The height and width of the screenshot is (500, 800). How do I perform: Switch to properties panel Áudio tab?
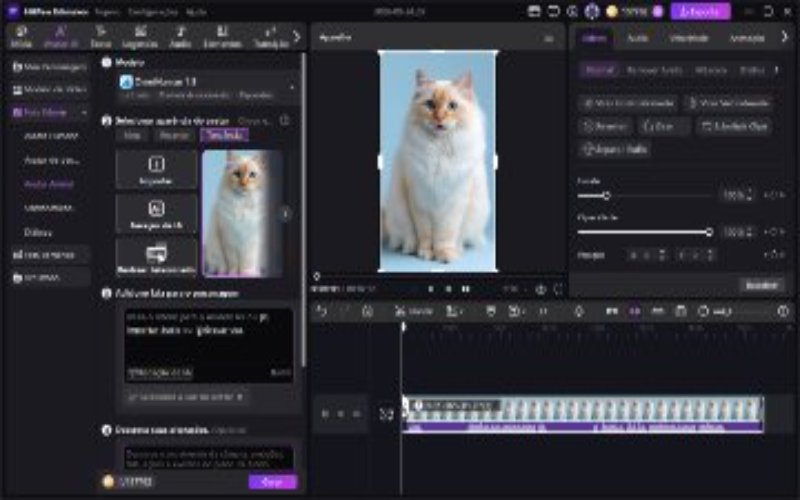(x=637, y=38)
